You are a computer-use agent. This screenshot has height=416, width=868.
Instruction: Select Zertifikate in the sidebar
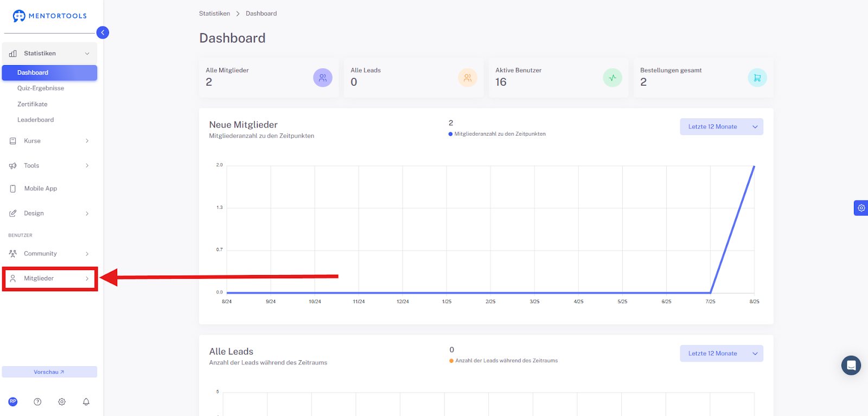pyautogui.click(x=33, y=104)
